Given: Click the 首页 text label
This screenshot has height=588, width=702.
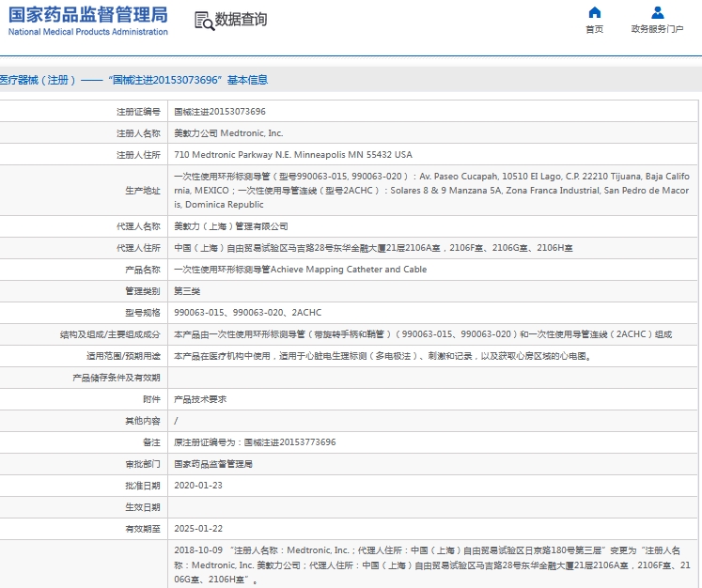Looking at the screenshot, I should click(x=595, y=29).
